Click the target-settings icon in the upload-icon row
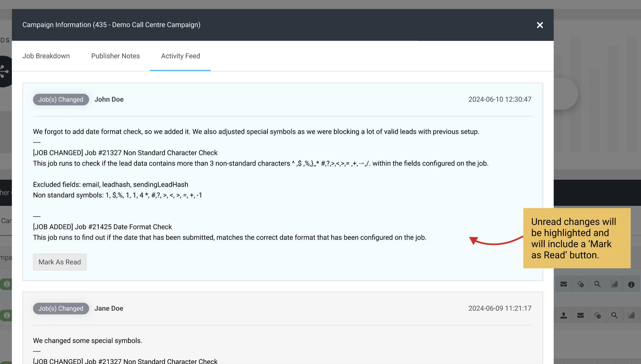641x364 pixels. tap(597, 315)
